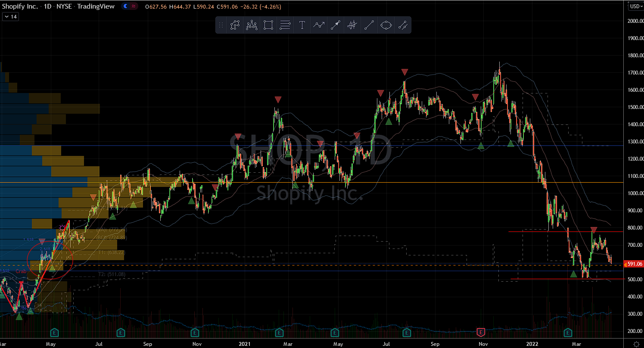The image size is (644, 348).
Task: Select the head and shoulders pattern tool
Action: coord(252,25)
